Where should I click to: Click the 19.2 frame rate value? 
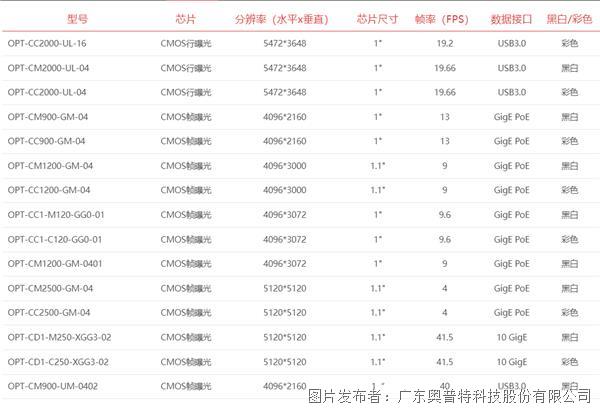pyautogui.click(x=445, y=44)
